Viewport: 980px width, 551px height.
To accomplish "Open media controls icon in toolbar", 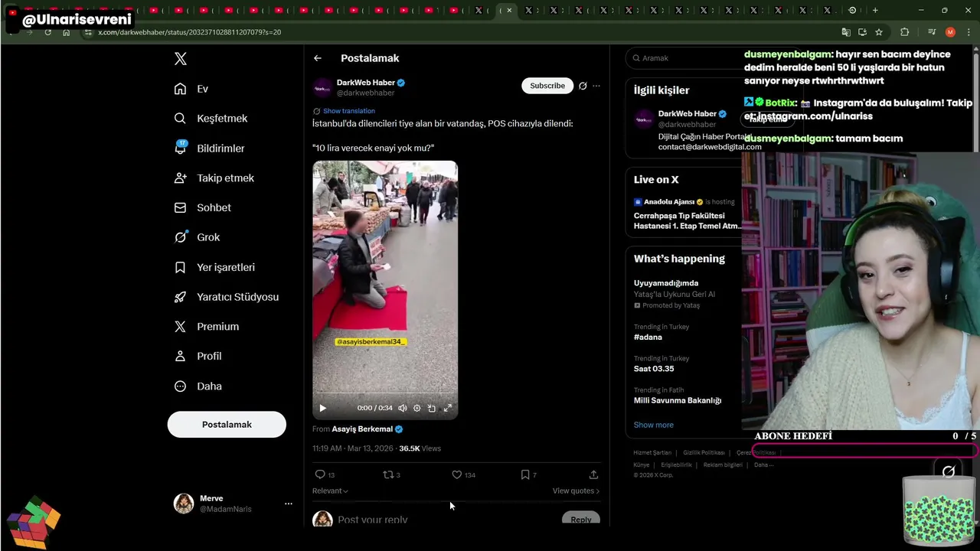I will click(x=932, y=32).
